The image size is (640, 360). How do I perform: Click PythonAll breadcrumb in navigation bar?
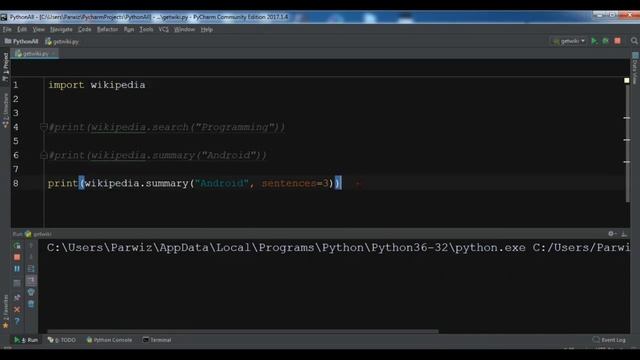22,41
